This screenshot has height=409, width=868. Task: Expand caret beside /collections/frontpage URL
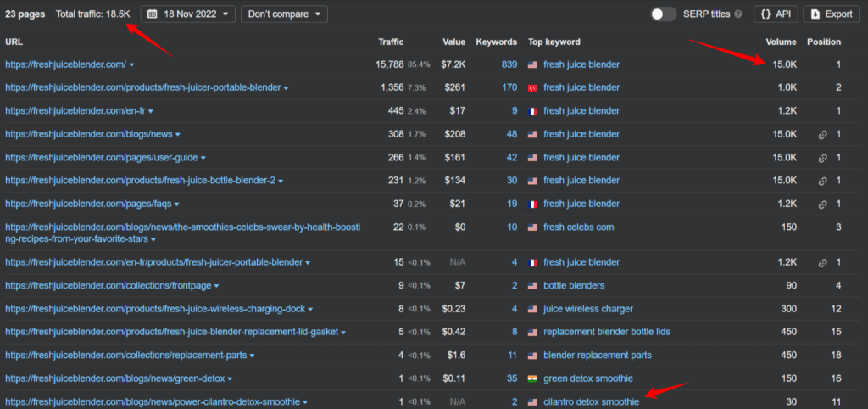click(x=216, y=286)
